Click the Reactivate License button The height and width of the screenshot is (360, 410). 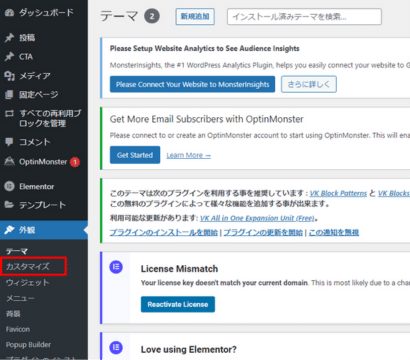178,304
